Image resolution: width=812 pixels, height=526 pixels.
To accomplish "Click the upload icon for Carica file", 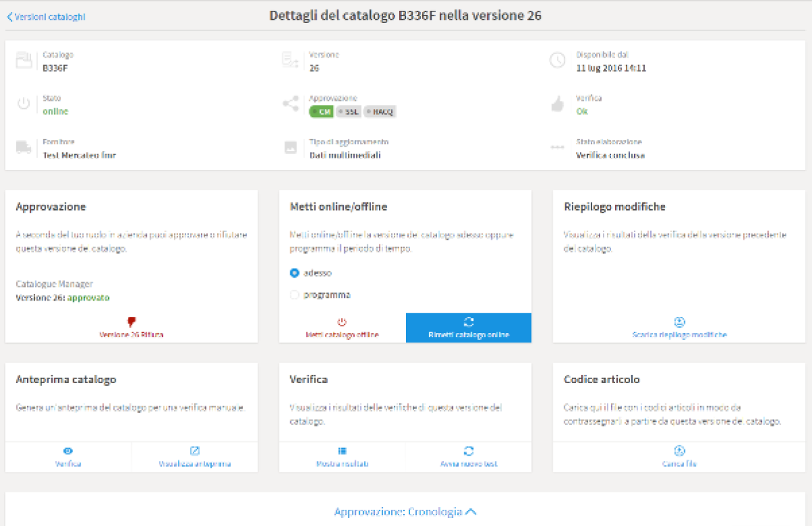I will [679, 451].
